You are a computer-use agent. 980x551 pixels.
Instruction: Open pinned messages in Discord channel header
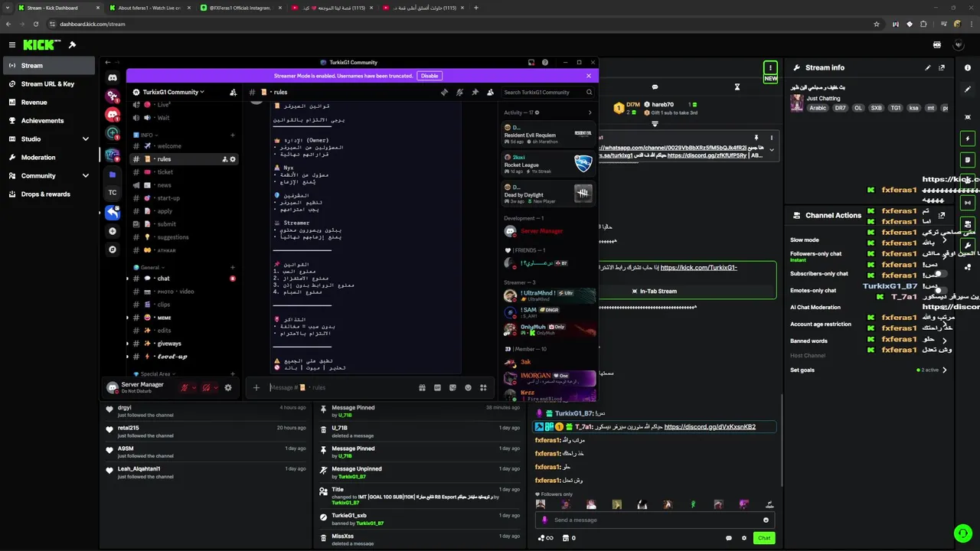coord(475,92)
